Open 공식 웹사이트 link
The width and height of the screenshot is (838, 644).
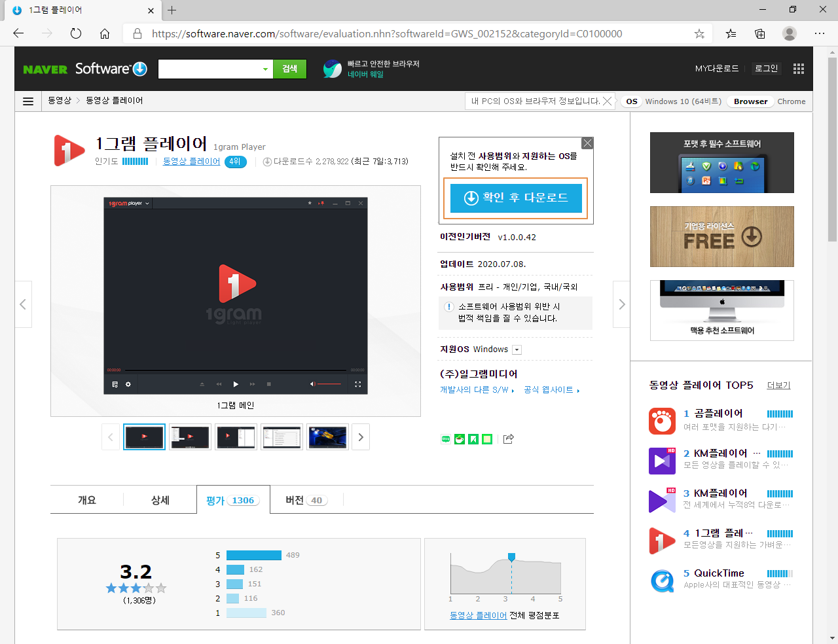(x=551, y=390)
